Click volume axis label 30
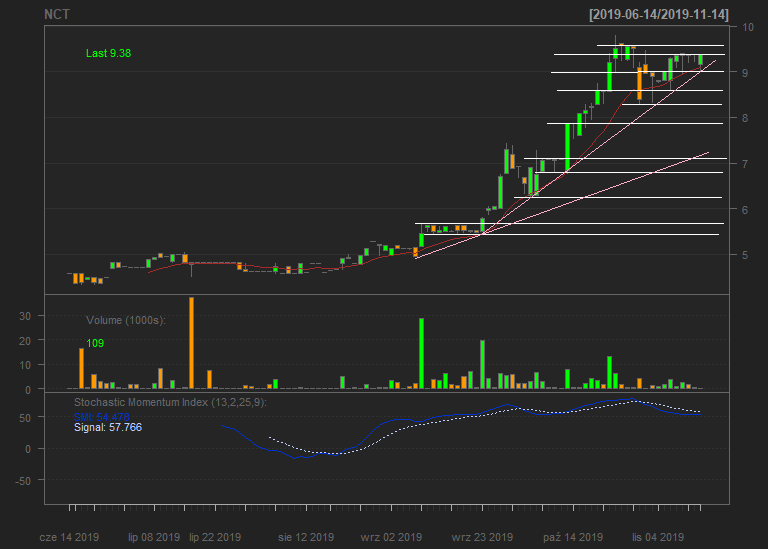 coord(25,316)
